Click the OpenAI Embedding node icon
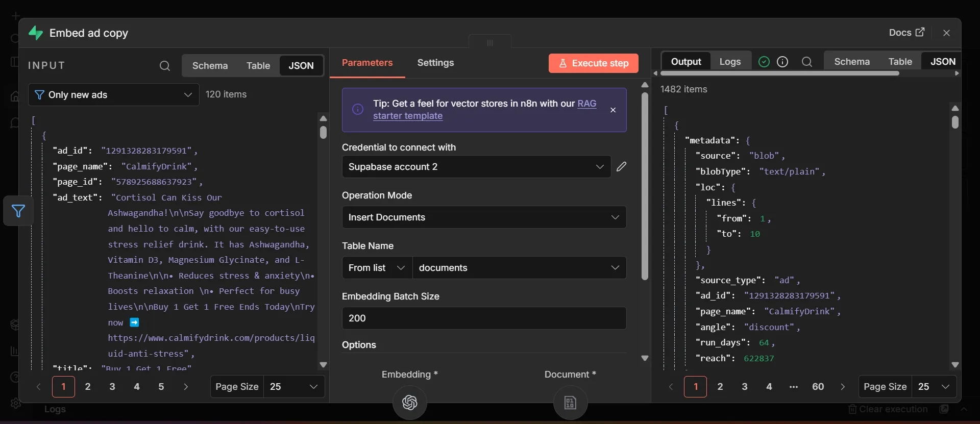 pyautogui.click(x=410, y=403)
